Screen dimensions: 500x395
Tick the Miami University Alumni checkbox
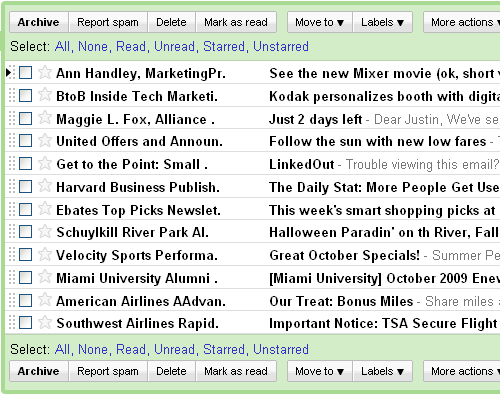pyautogui.click(x=26, y=278)
